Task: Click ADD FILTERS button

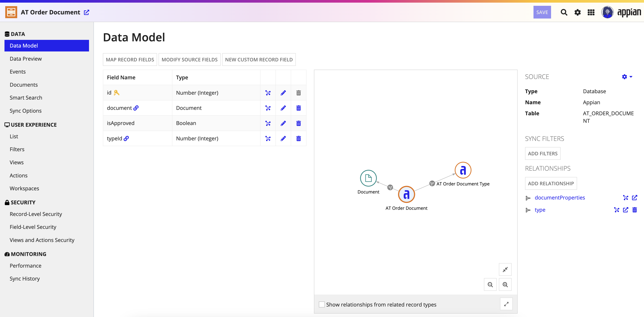Action: click(542, 154)
